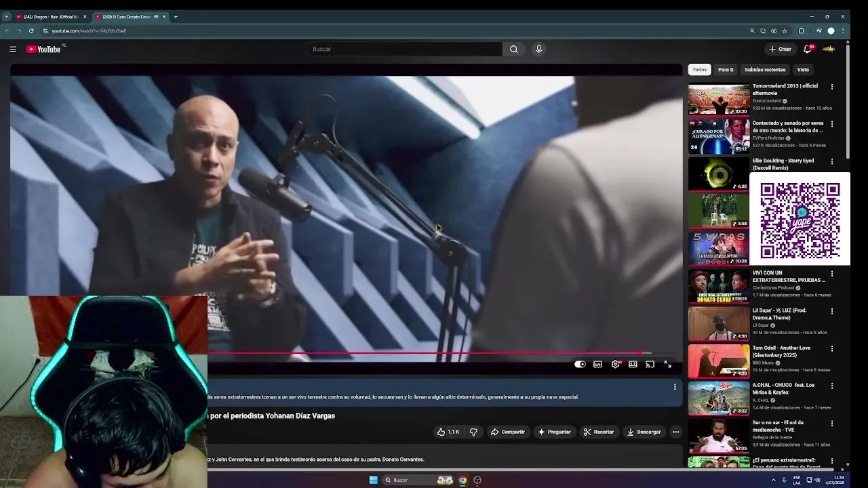
Task: Open the Windows Start menu
Action: pos(373,480)
